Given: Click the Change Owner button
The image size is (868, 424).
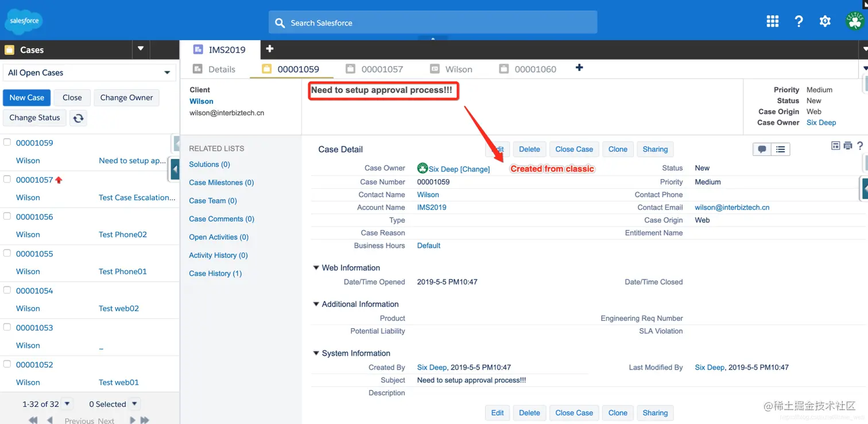Looking at the screenshot, I should click(x=126, y=98).
